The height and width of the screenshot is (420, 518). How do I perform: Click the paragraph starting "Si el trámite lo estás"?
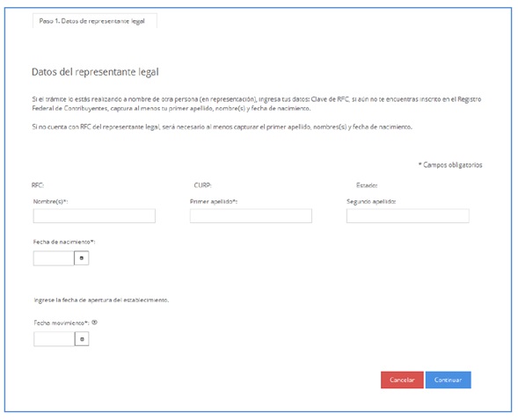(256, 104)
